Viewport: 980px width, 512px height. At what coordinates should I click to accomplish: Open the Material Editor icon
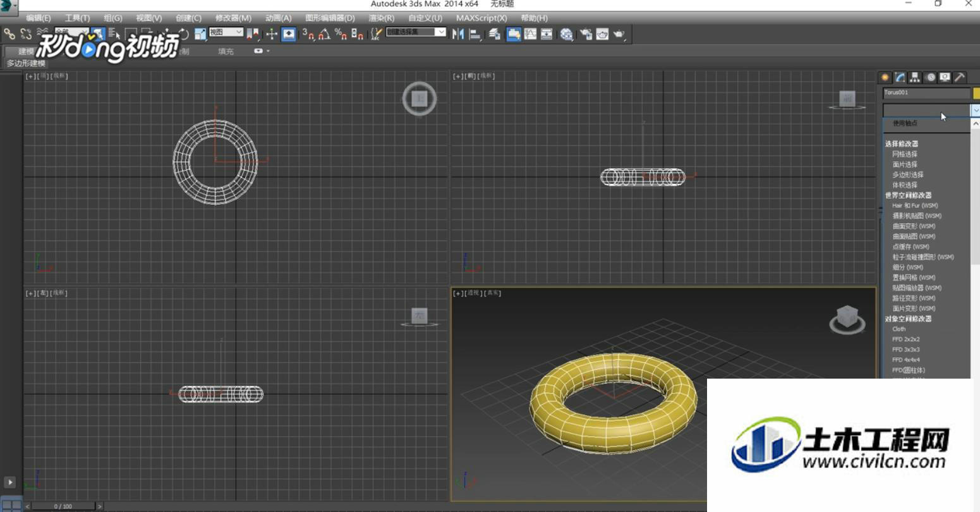pos(567,34)
